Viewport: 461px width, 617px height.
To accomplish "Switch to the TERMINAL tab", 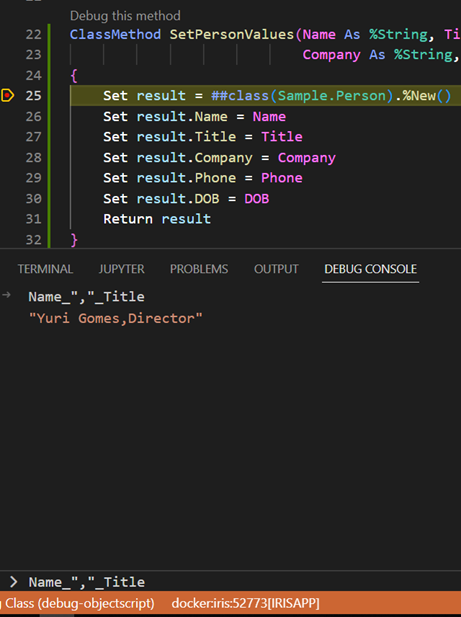I will point(45,269).
